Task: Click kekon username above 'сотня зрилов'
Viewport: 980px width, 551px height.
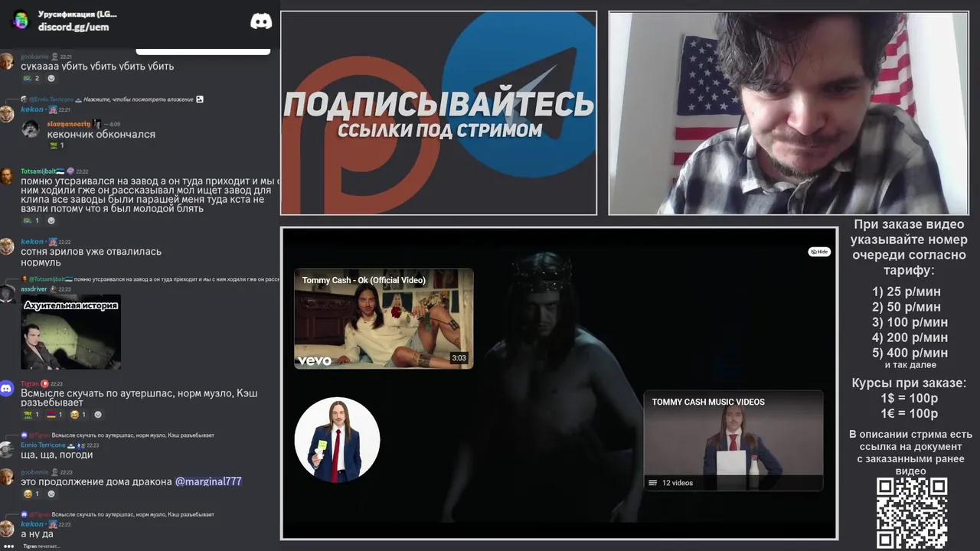Action: [32, 241]
